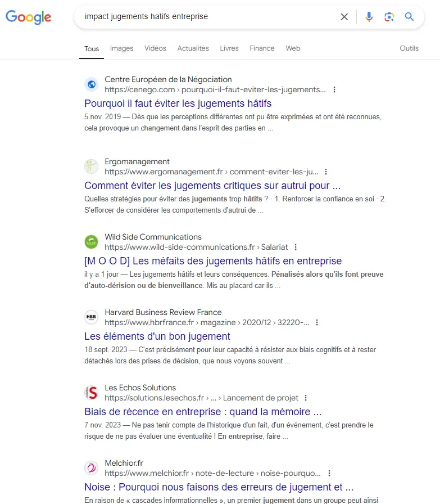
Task: Click the hbrfrance.fr magazine URL breadcrumb
Action: click(x=207, y=322)
